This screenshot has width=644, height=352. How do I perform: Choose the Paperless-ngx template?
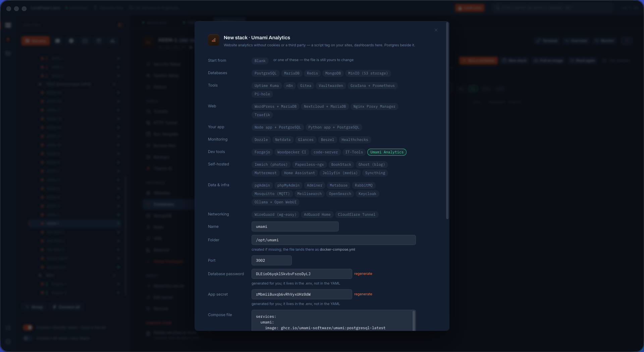pyautogui.click(x=309, y=164)
